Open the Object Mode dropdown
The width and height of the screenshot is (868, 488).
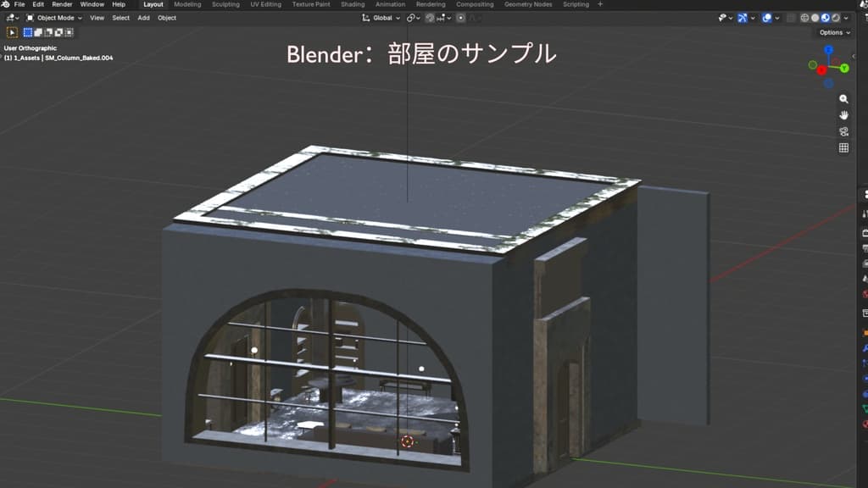pyautogui.click(x=54, y=18)
